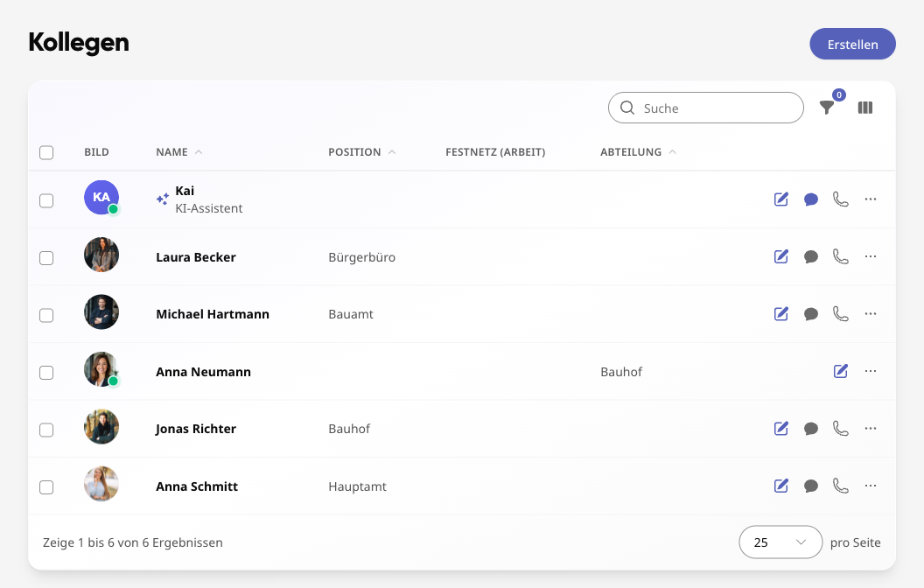Call Jonas Richter
The width and height of the screenshot is (924, 588).
[x=840, y=429]
